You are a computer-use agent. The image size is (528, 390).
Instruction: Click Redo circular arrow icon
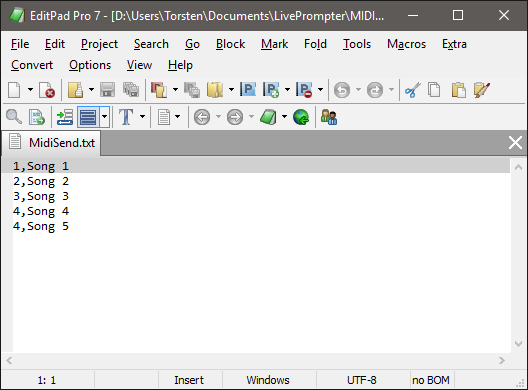click(375, 90)
